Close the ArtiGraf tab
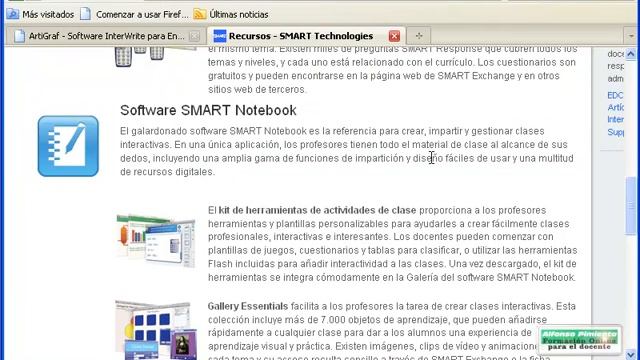The image size is (640, 360). pyautogui.click(x=195, y=36)
